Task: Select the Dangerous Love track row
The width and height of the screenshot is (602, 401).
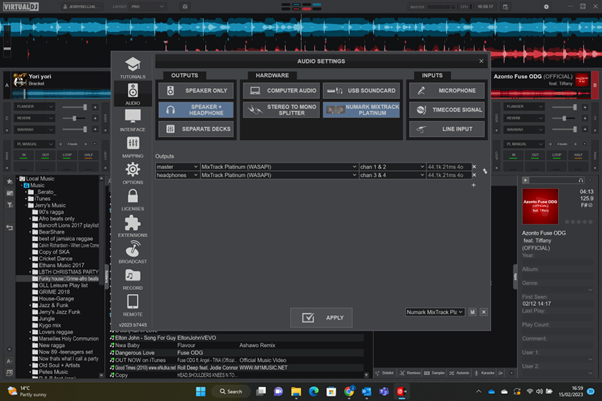Action: point(236,353)
